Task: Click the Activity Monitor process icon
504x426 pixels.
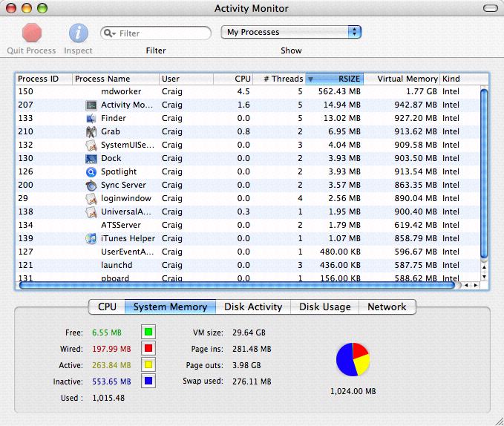Action: pyautogui.click(x=91, y=105)
